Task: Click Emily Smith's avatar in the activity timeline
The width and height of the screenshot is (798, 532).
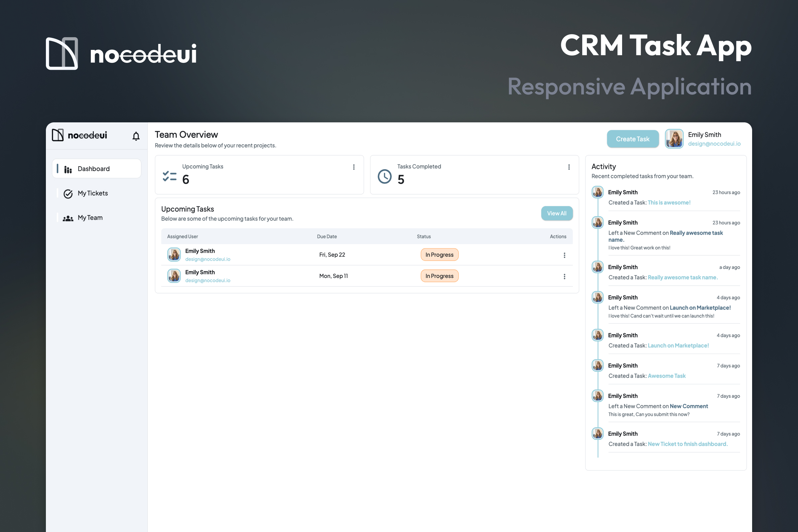Action: pyautogui.click(x=598, y=192)
